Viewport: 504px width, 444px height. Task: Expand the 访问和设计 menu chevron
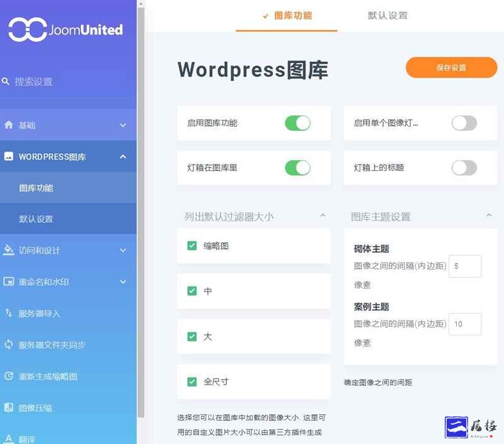point(123,250)
